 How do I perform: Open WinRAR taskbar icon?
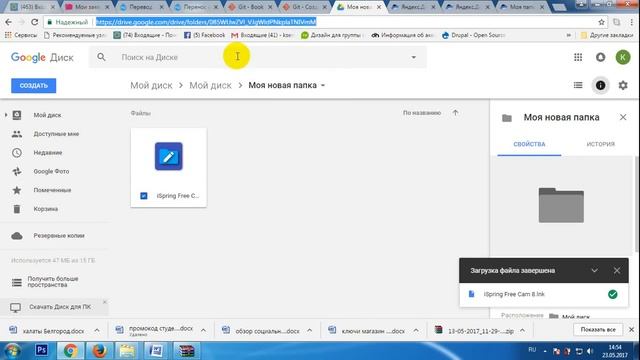(186, 350)
